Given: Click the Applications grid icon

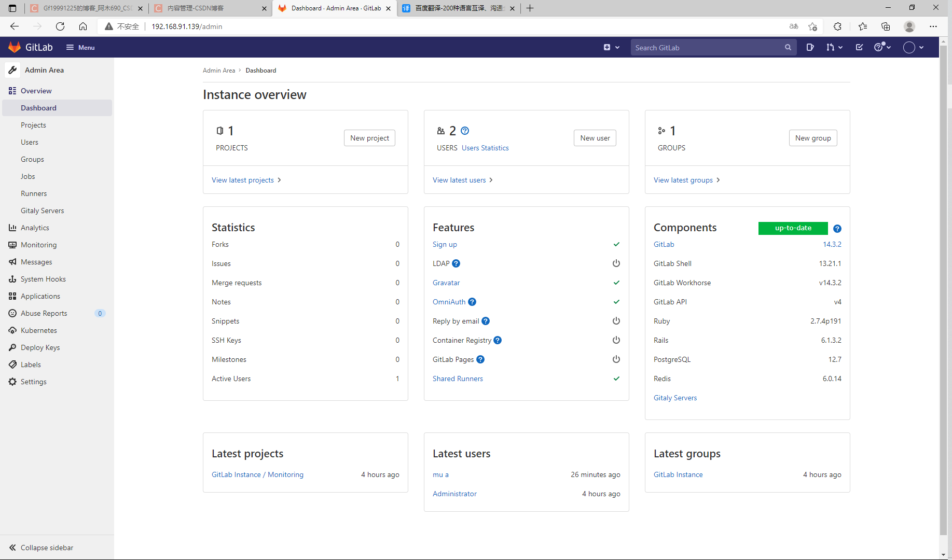Looking at the screenshot, I should pyautogui.click(x=12, y=296).
